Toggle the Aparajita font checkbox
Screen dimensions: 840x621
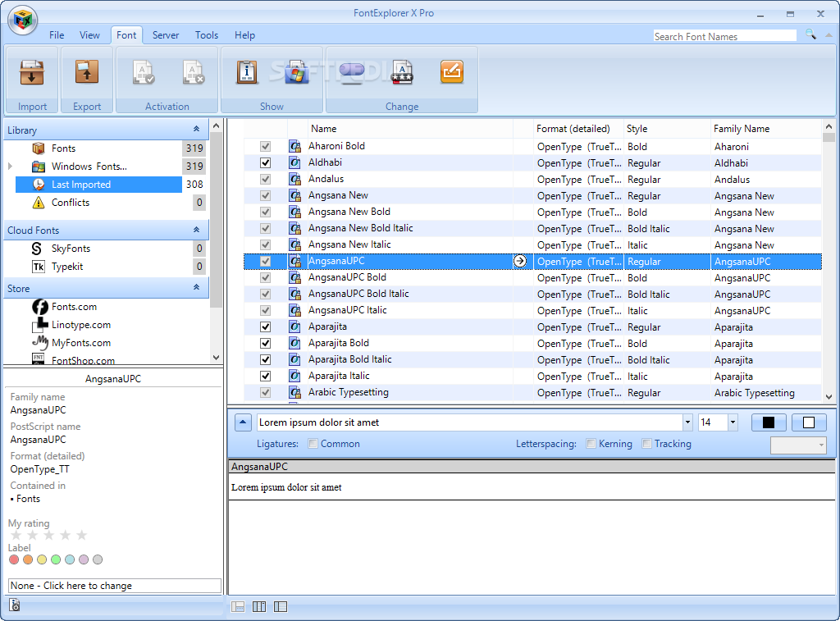[x=265, y=326]
